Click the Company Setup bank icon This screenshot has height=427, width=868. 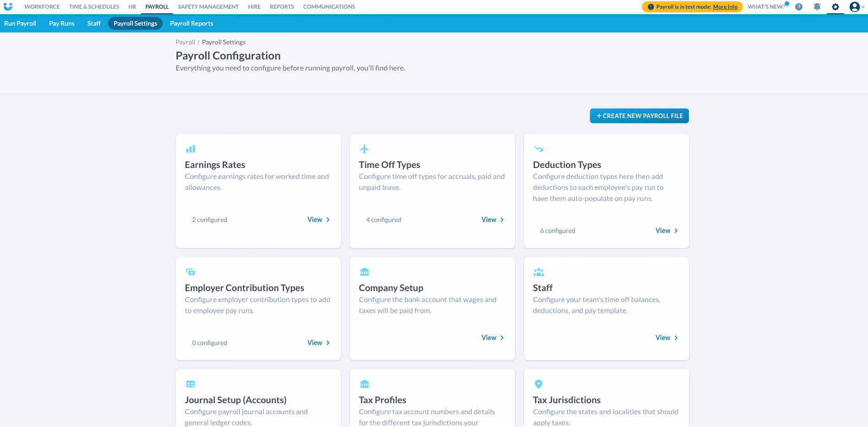[x=365, y=272]
